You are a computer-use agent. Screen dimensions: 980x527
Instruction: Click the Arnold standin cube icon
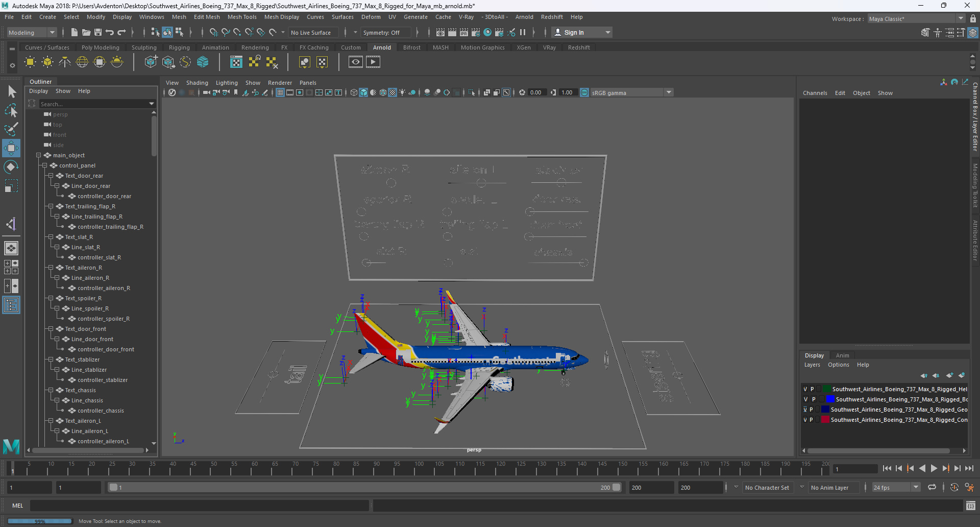pyautogui.click(x=151, y=62)
